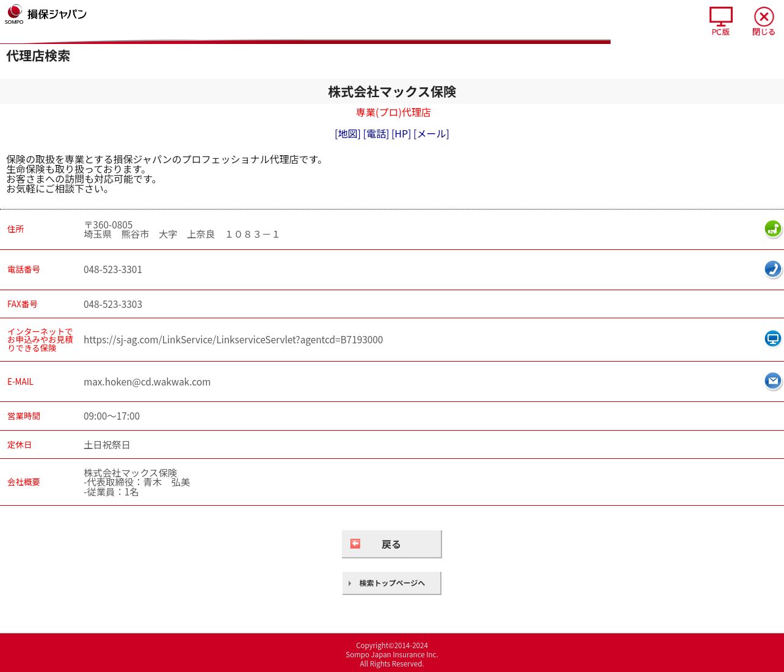Open the [HP] link

click(401, 134)
